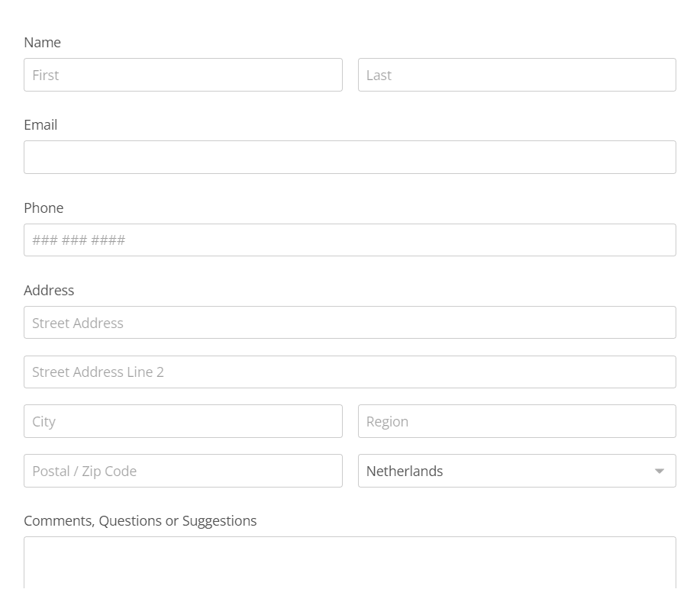Click the First name input field
The width and height of the screenshot is (700, 589).
tap(182, 75)
